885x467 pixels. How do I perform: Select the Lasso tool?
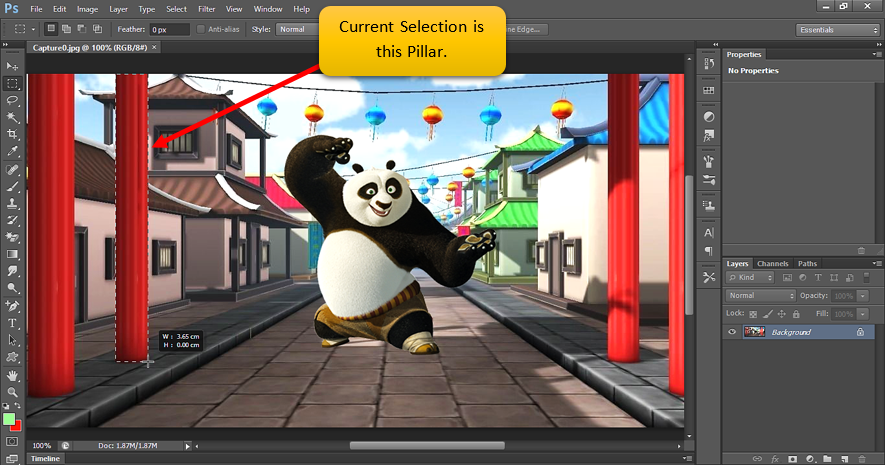tap(12, 101)
